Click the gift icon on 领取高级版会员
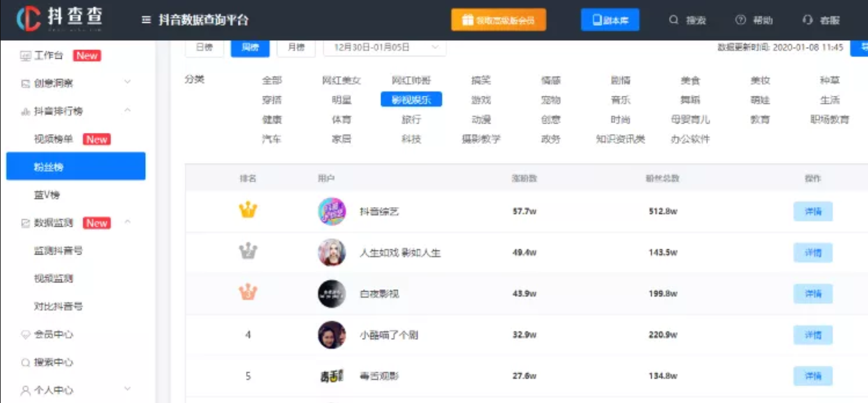 tap(468, 20)
